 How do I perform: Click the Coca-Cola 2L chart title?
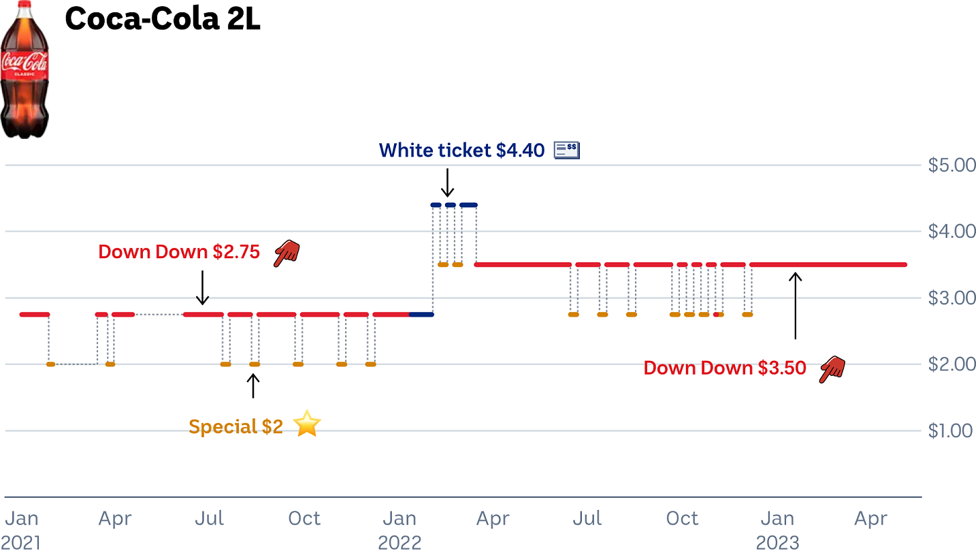click(x=163, y=20)
